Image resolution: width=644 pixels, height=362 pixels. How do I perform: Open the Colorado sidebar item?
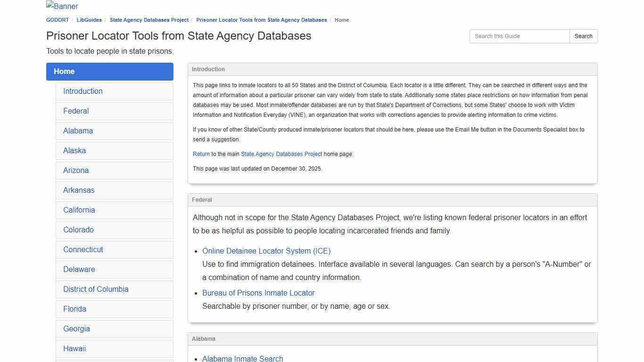(78, 230)
